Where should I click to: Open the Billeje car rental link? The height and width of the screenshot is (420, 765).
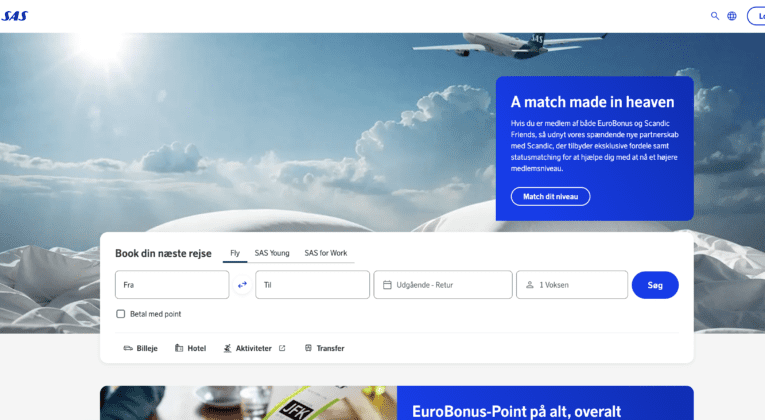(140, 348)
